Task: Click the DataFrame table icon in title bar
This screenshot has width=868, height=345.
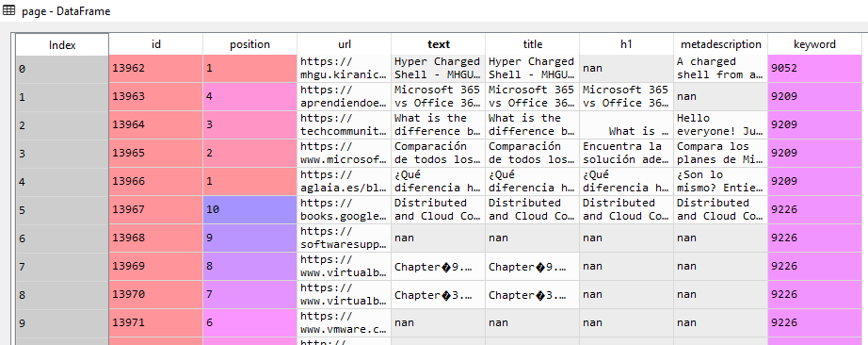Action: click(x=9, y=10)
